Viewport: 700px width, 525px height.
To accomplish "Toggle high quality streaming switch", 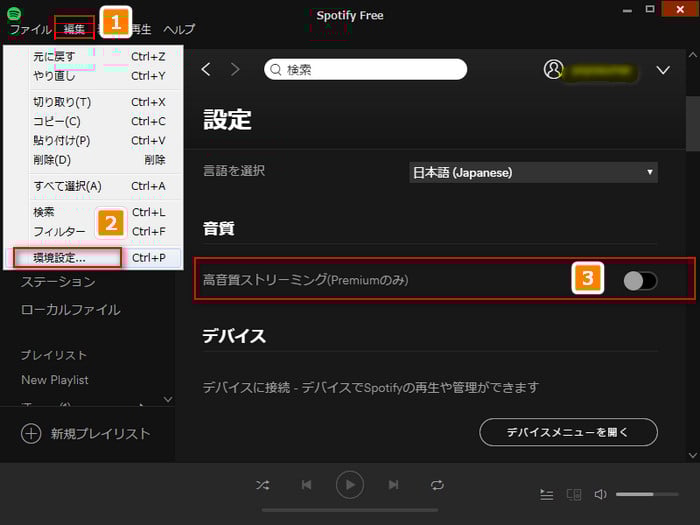I will (640, 281).
